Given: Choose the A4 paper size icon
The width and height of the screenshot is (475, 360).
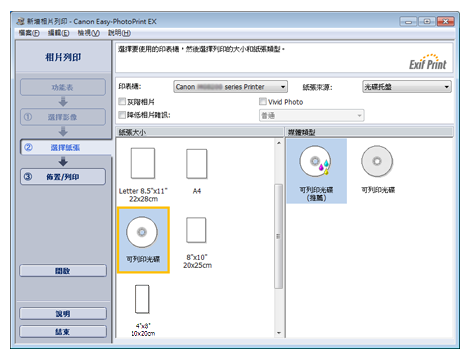Looking at the screenshot, I should coord(197,164).
